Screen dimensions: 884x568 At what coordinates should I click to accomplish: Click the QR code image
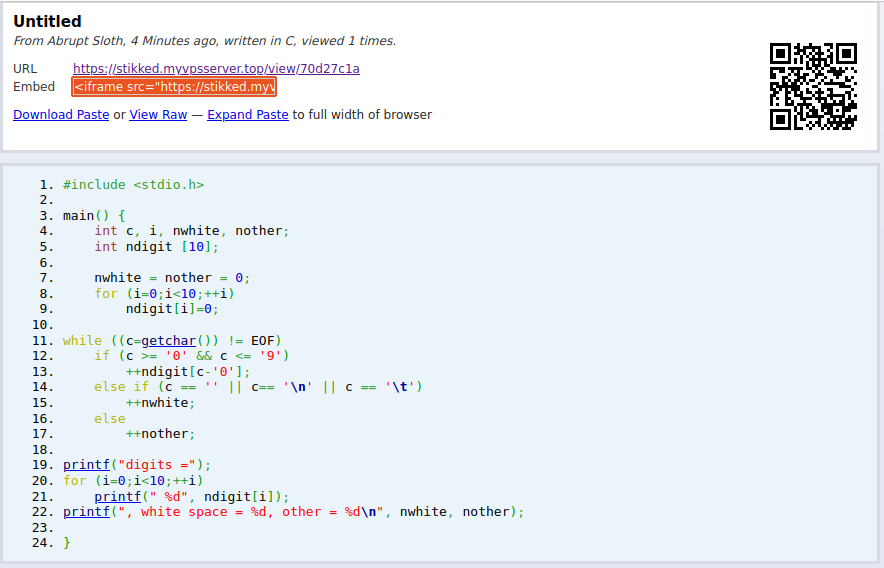tap(813, 86)
